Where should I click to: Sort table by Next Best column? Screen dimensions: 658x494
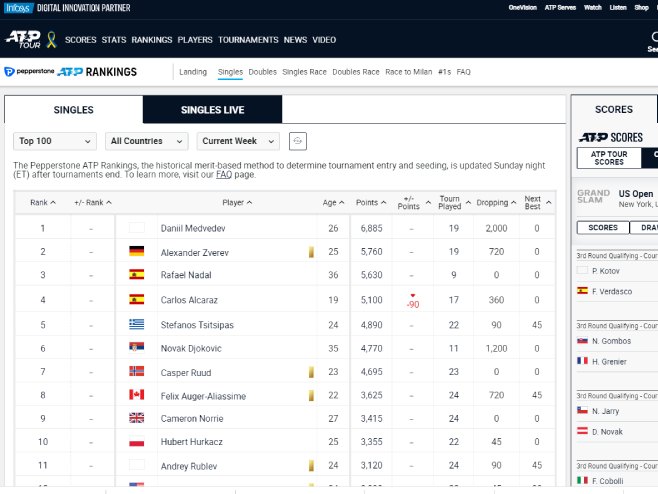coord(538,202)
